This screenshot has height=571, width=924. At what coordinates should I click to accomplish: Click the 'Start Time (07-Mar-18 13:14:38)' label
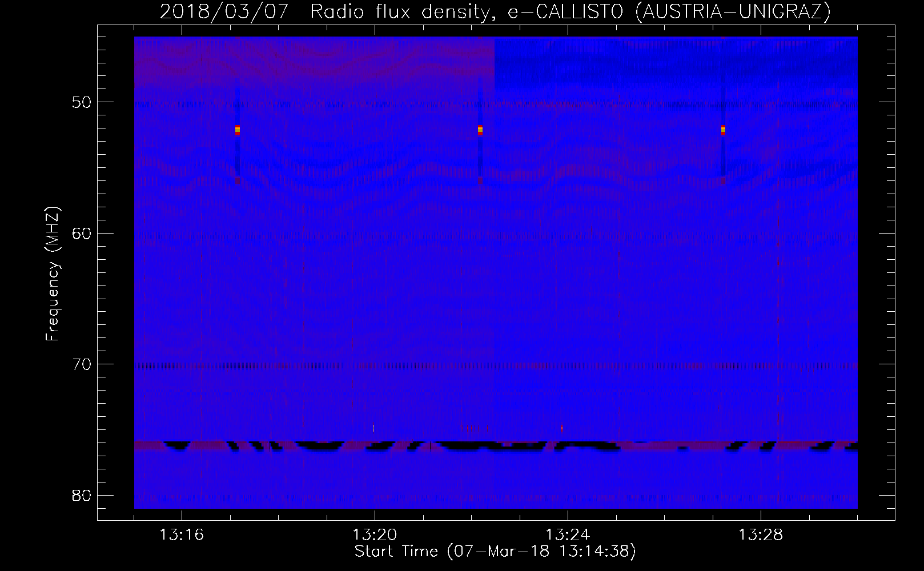tap(495, 552)
